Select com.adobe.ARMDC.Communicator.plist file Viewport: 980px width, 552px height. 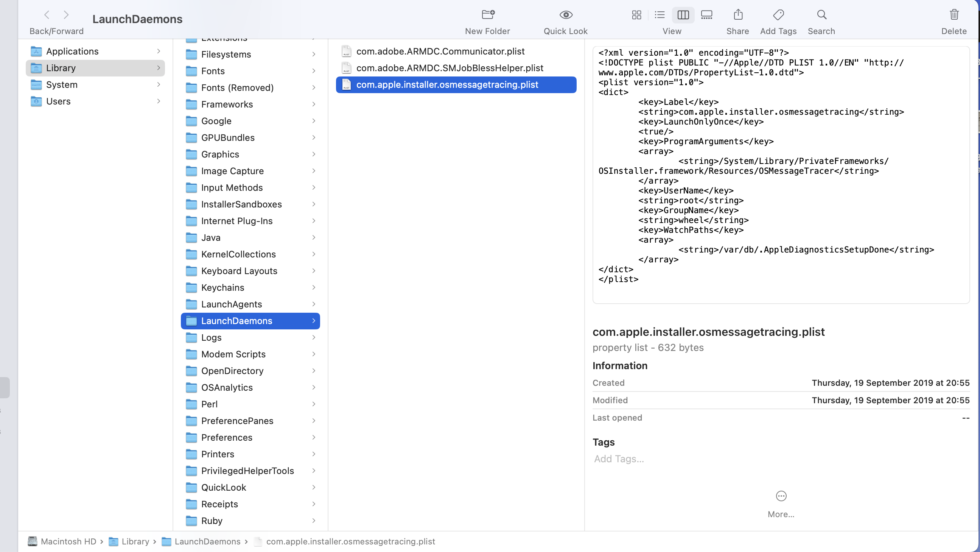[x=440, y=51]
